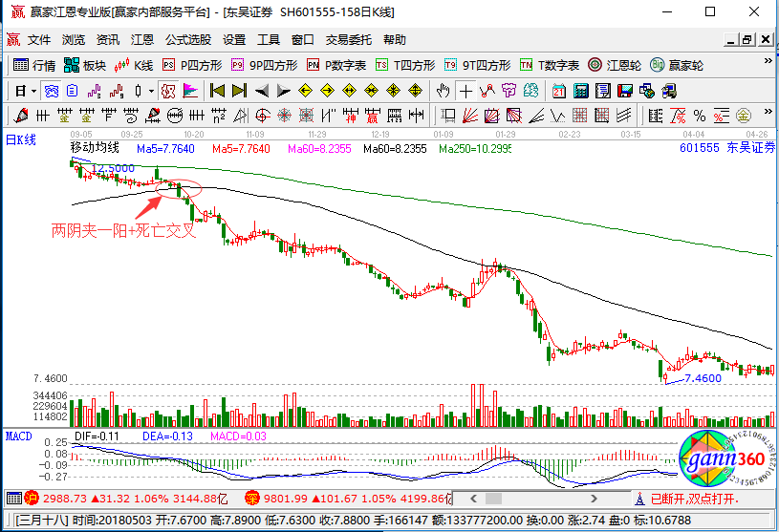This screenshot has height=532, width=779.
Task: Open the 9P四方形 tool
Action: coord(265,65)
